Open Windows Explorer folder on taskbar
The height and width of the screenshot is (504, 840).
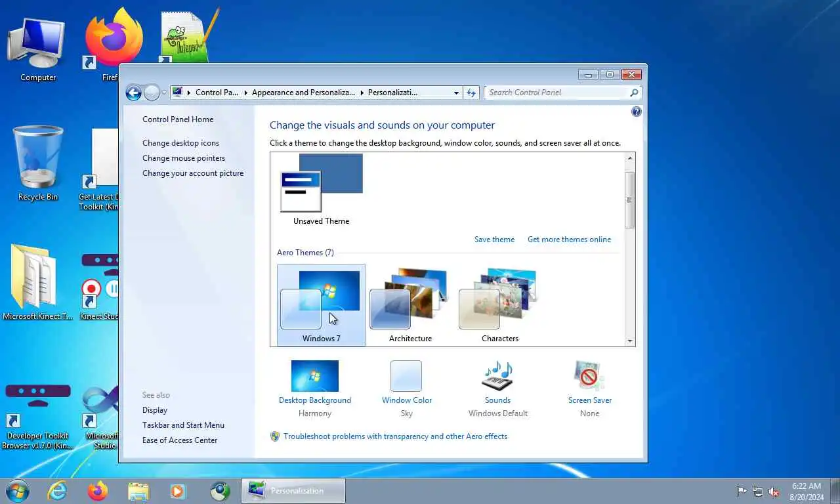coord(138,491)
